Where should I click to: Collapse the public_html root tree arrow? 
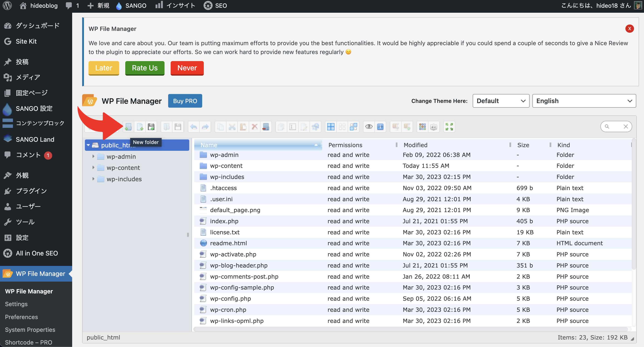click(88, 145)
